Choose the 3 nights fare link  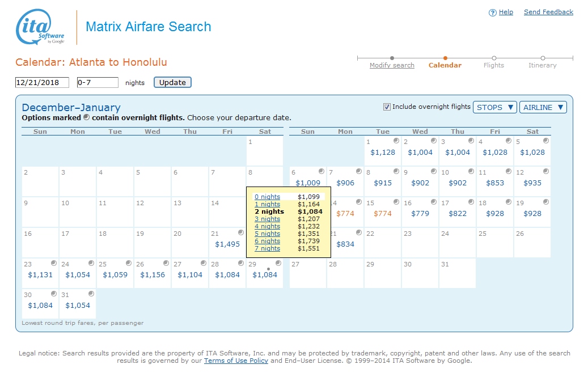(x=266, y=219)
